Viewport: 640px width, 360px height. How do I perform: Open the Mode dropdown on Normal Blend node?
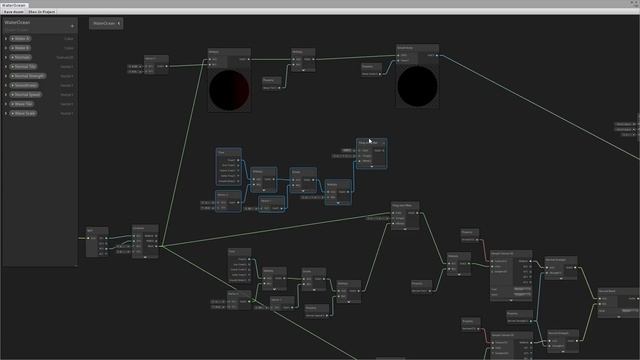(x=631, y=311)
